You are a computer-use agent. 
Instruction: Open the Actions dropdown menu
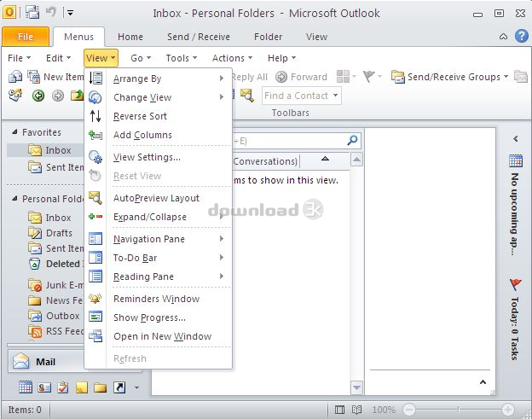click(233, 58)
